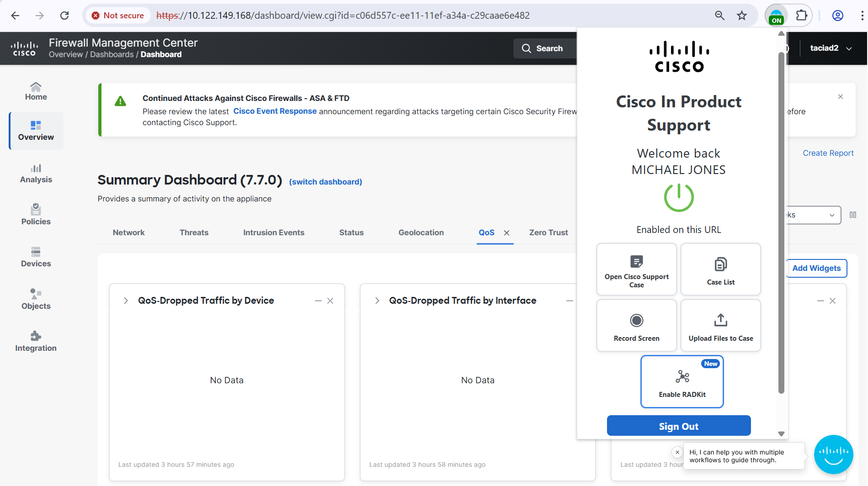Select the Geolocation tab
868x486 pixels.
coord(421,232)
